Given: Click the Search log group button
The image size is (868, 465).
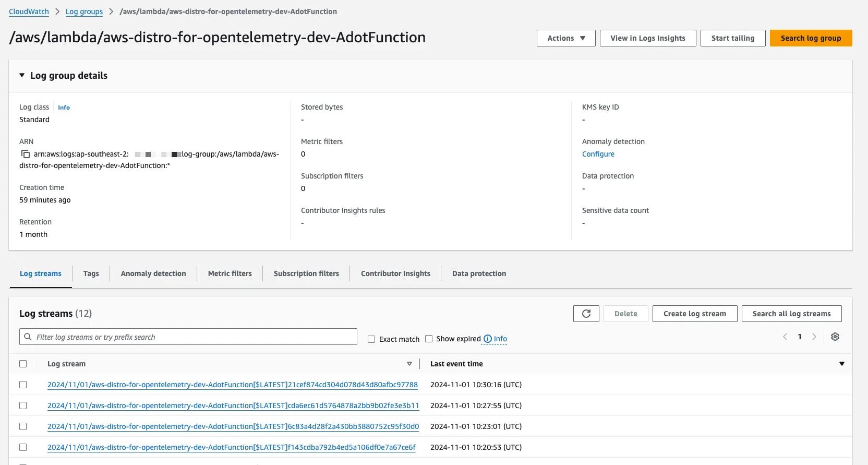Looking at the screenshot, I should tap(811, 38).
